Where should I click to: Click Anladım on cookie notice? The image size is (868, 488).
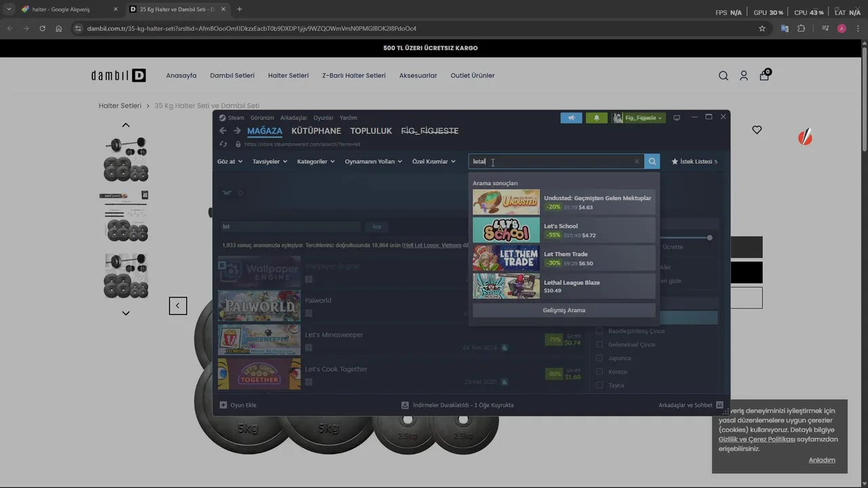tap(822, 460)
